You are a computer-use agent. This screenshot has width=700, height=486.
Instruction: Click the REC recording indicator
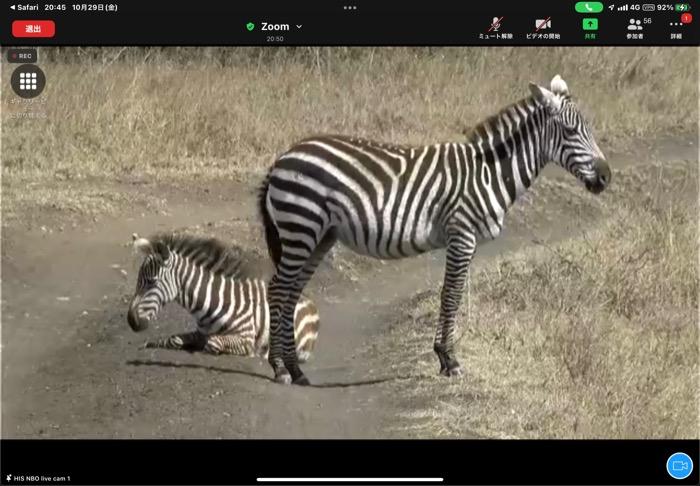tap(22, 56)
